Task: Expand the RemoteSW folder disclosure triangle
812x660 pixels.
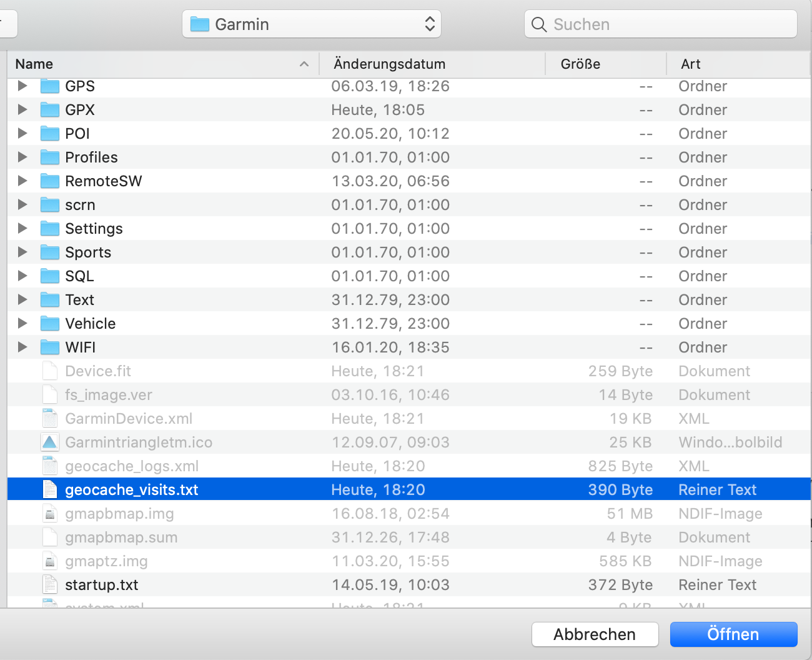Action: pyautogui.click(x=22, y=181)
